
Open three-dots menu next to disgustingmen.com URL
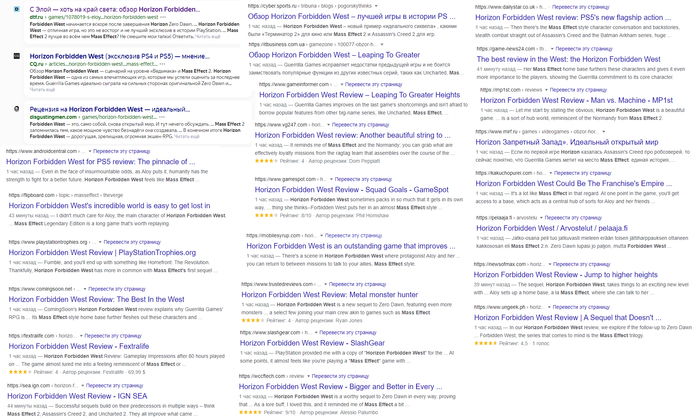coord(163,117)
